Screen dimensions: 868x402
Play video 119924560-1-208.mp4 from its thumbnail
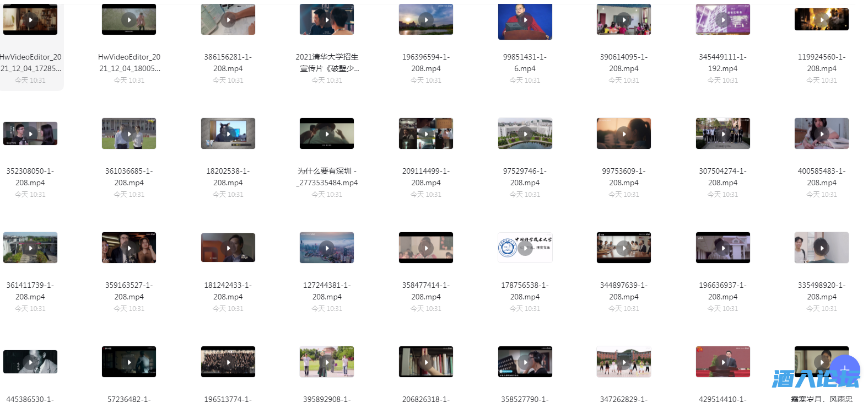pos(822,19)
